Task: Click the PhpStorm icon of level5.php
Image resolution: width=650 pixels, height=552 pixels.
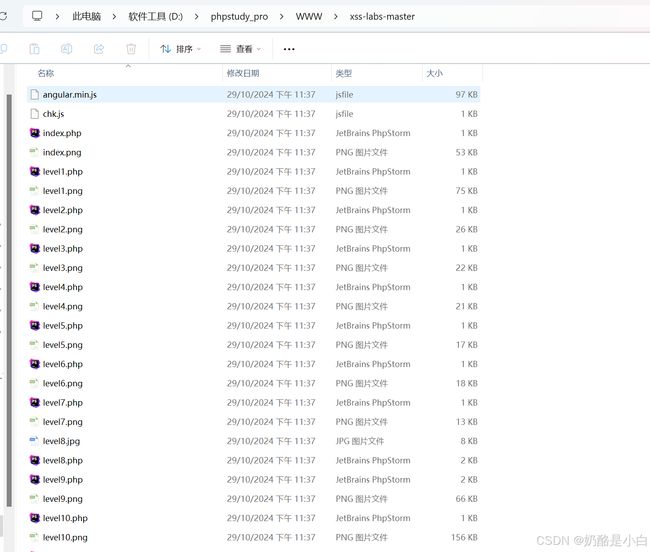Action: (x=35, y=326)
